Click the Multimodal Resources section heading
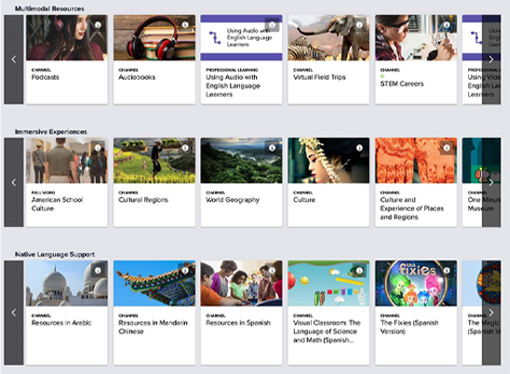The height and width of the screenshot is (374, 510). tap(50, 9)
